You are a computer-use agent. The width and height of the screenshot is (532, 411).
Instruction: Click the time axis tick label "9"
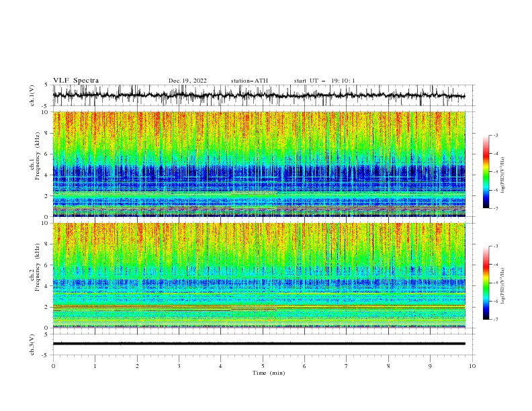pos(430,366)
